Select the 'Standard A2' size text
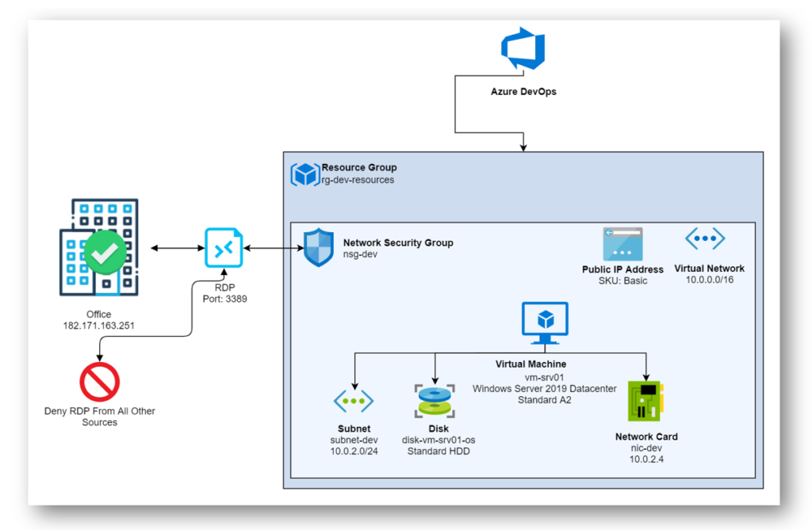812x530 pixels. [x=544, y=400]
